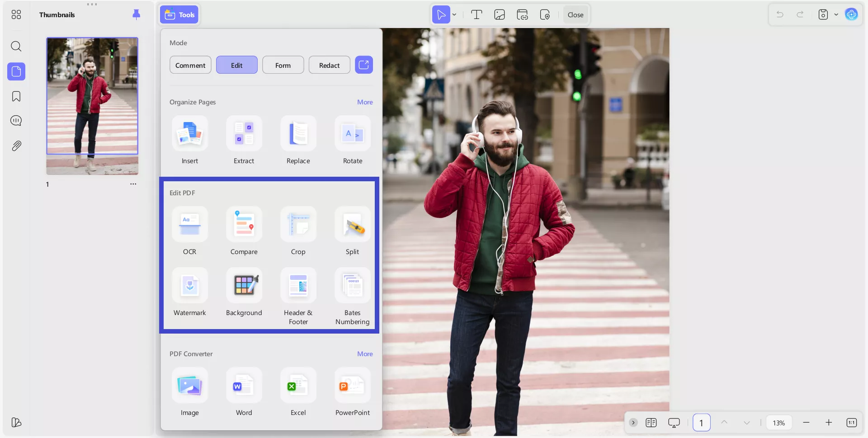Expand the select tool dropdown arrow
This screenshot has height=438, width=868.
tap(454, 15)
